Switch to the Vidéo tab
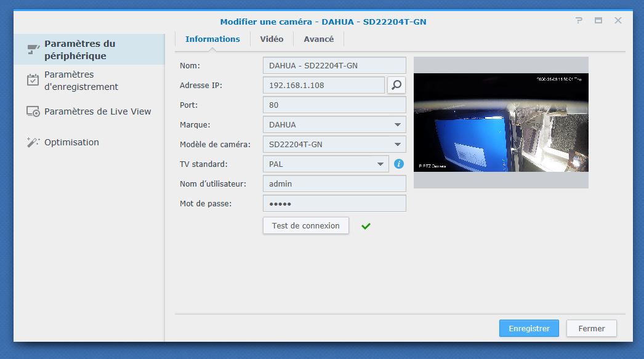Image resolution: width=644 pixels, height=359 pixels. pyautogui.click(x=272, y=39)
